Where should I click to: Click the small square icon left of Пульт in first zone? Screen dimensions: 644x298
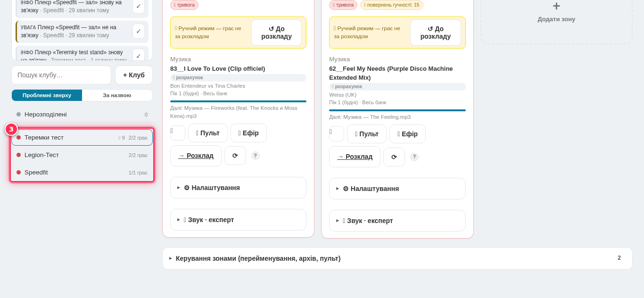[178, 133]
